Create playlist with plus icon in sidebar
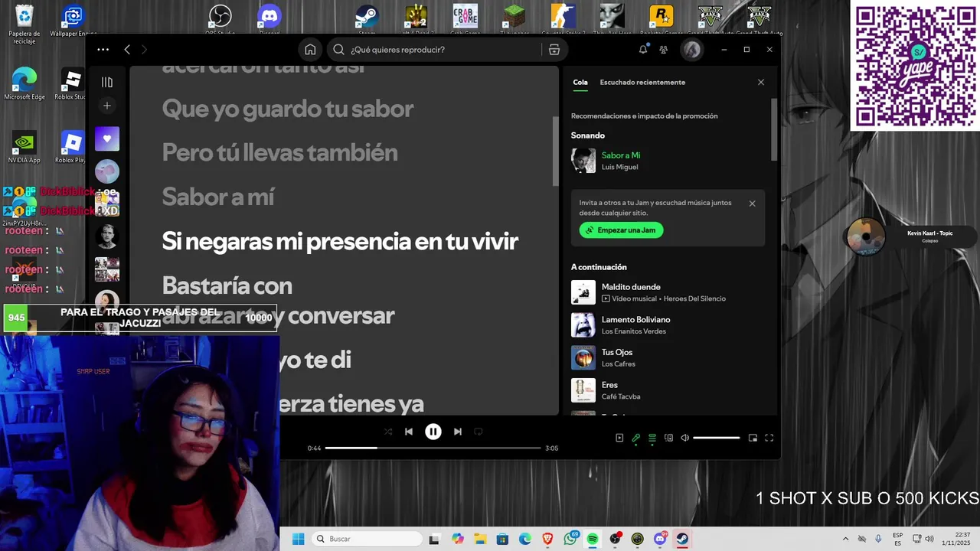 107,106
